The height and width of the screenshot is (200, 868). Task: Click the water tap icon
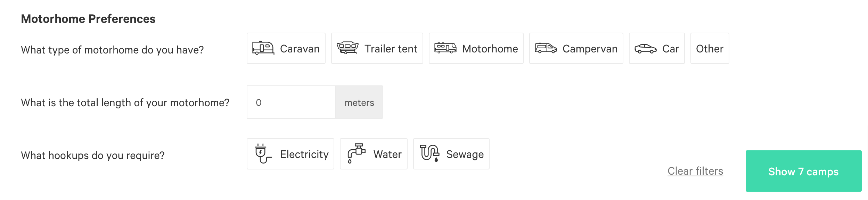point(357,153)
